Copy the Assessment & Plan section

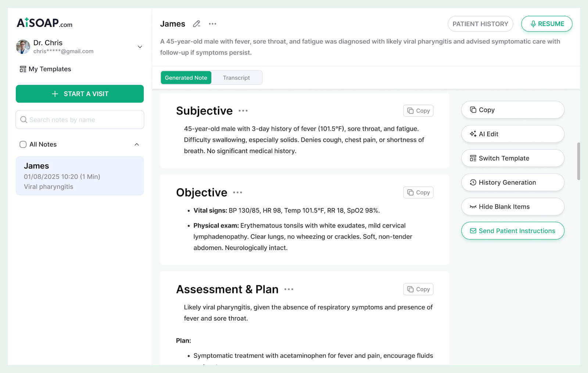(418, 289)
